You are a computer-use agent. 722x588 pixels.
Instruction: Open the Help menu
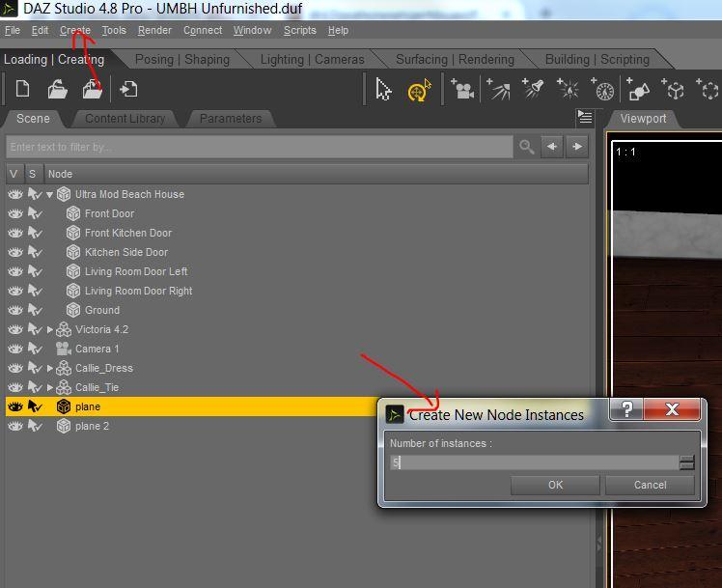click(x=338, y=30)
